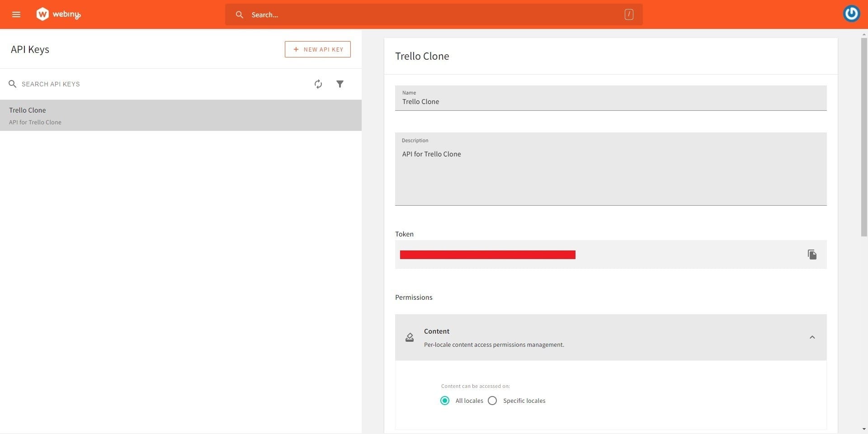Click the Webiny logo
The width and height of the screenshot is (868, 434).
(x=58, y=14)
